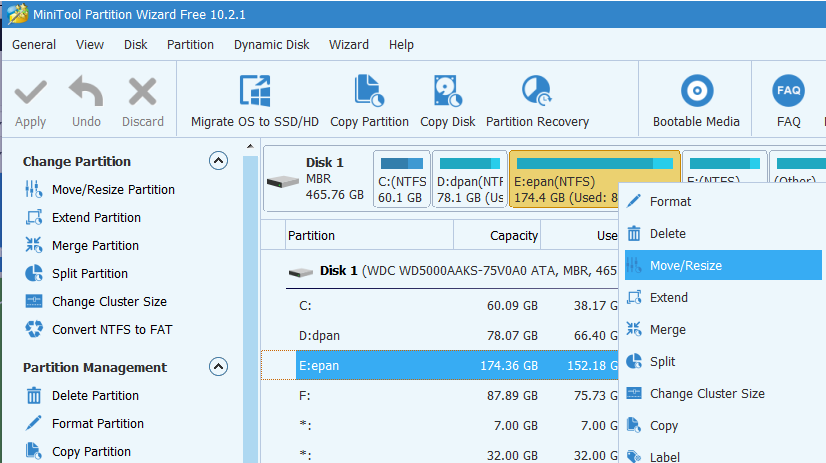Select Move/Resize Partition in sidebar
The height and width of the screenshot is (463, 826).
100,190
